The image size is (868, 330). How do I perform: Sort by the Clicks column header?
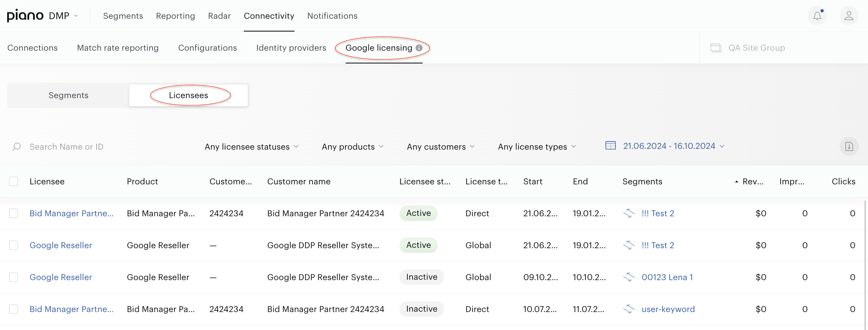(844, 182)
